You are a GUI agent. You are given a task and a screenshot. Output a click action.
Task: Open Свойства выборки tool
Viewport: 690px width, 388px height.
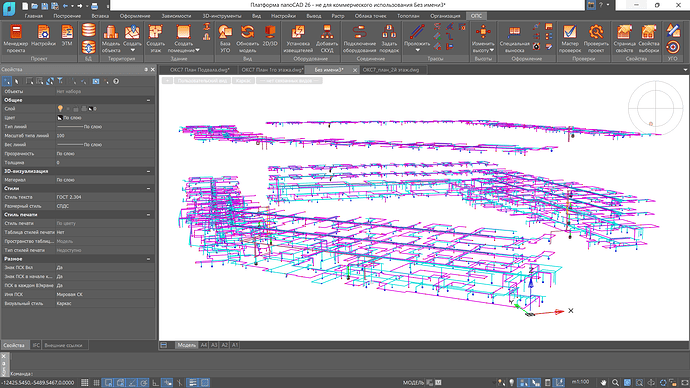click(649, 39)
